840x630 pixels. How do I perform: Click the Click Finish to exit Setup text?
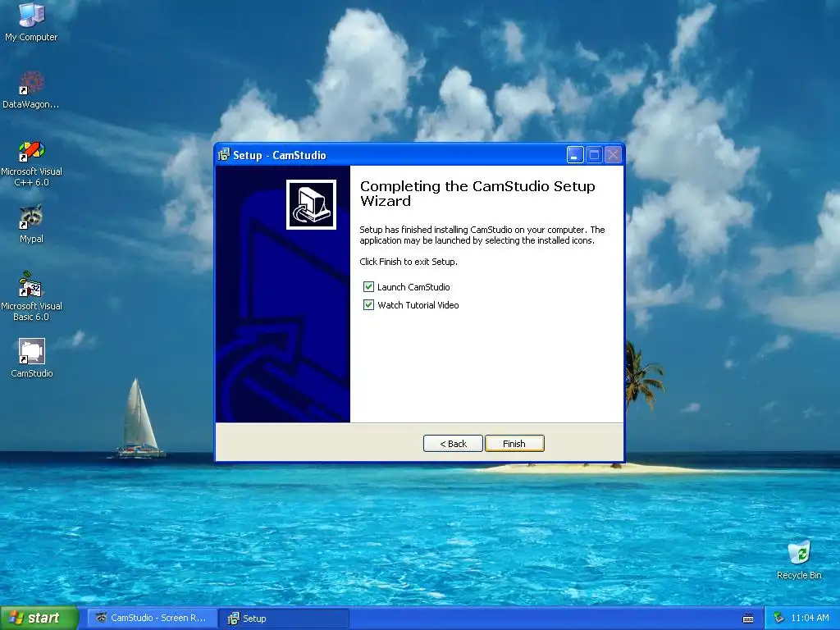coord(409,262)
